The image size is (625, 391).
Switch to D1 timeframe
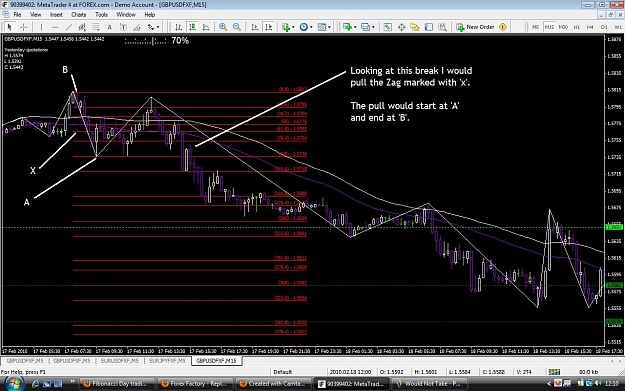click(604, 27)
